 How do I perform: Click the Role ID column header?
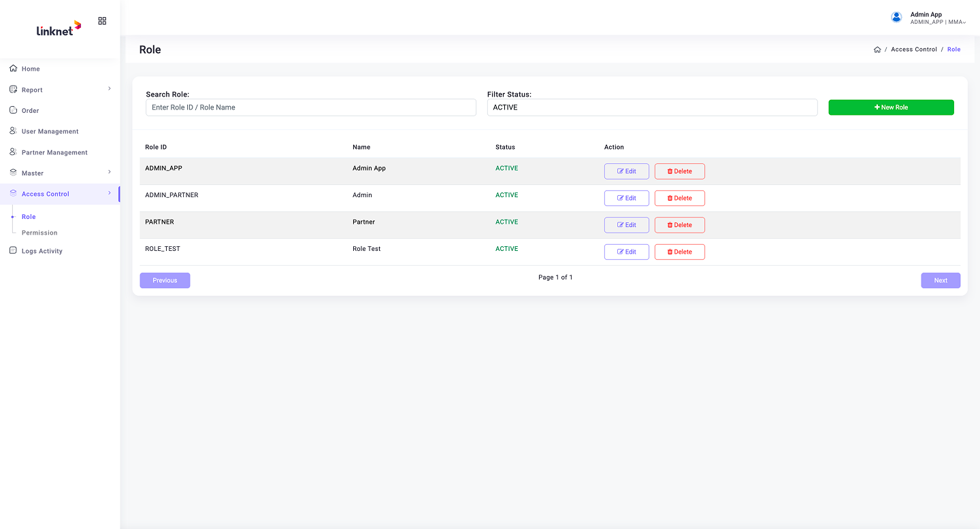point(156,147)
